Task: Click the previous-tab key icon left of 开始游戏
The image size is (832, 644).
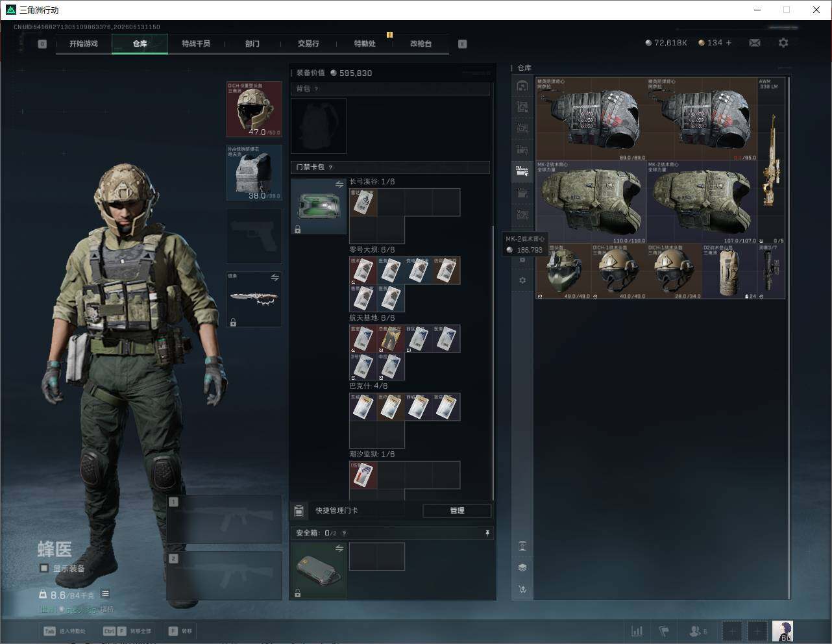Action: [x=42, y=44]
